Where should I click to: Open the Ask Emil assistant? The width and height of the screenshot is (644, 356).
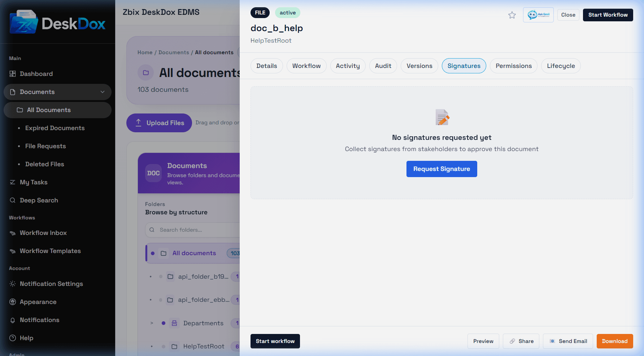[538, 15]
